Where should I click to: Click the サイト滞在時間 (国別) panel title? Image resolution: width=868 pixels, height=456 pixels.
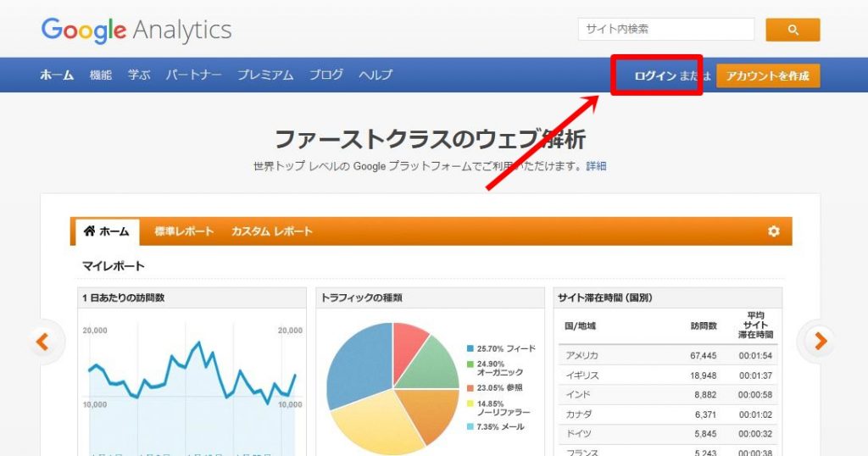tap(605, 298)
